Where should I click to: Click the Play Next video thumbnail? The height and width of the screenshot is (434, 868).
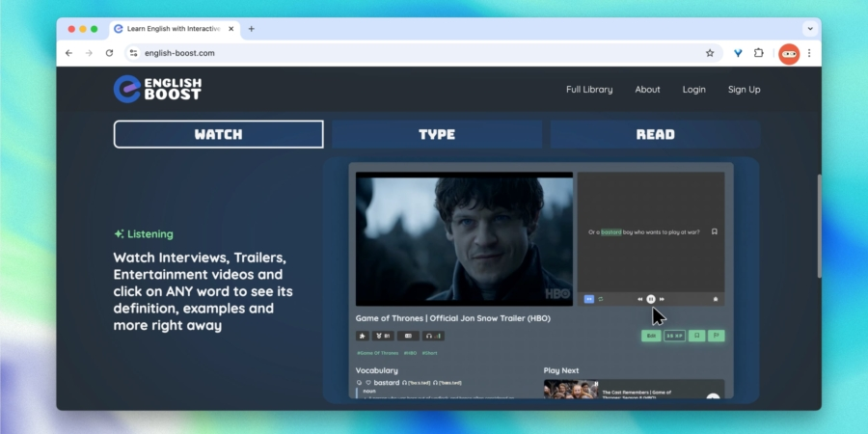570,390
